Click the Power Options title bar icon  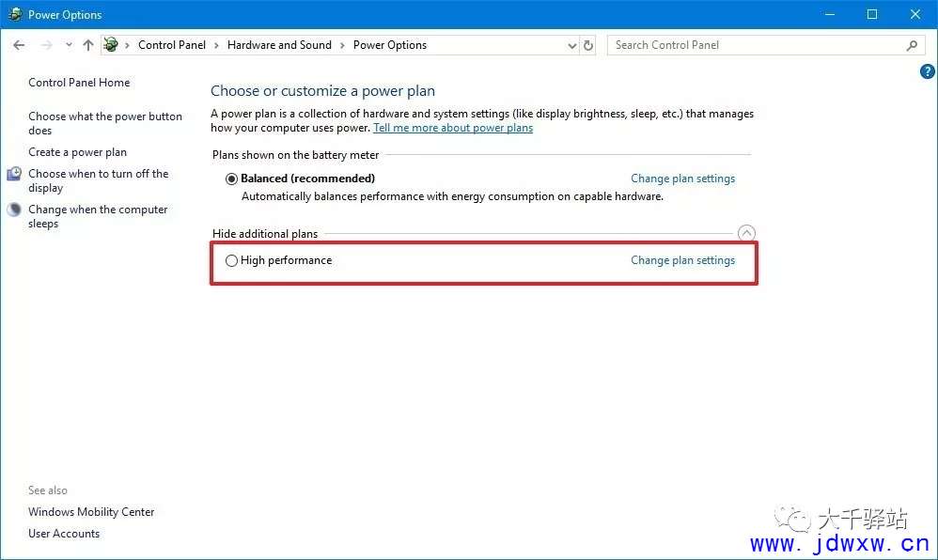click(15, 14)
